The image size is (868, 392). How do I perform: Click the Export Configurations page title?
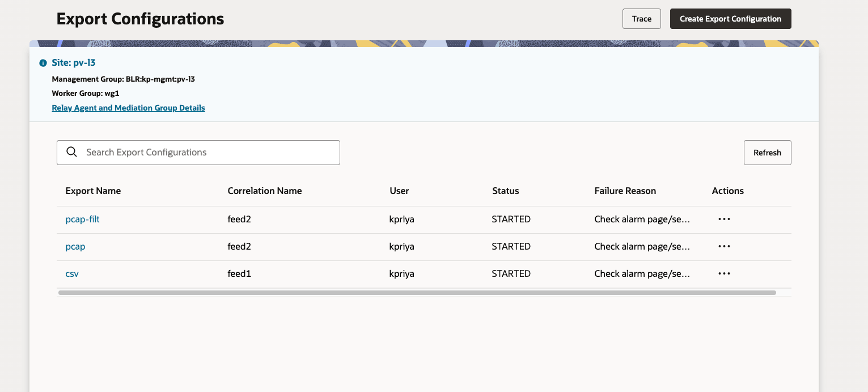tap(139, 18)
